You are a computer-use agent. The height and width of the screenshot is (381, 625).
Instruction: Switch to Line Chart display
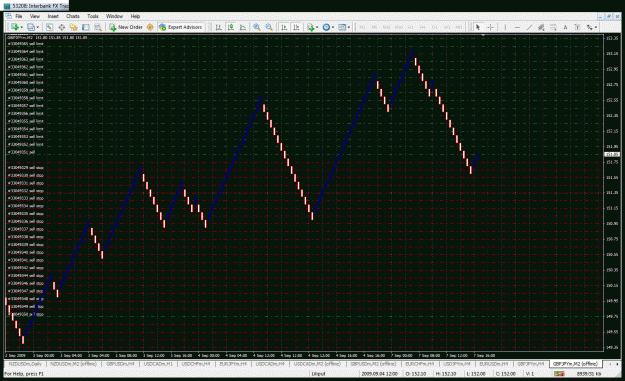(243, 27)
